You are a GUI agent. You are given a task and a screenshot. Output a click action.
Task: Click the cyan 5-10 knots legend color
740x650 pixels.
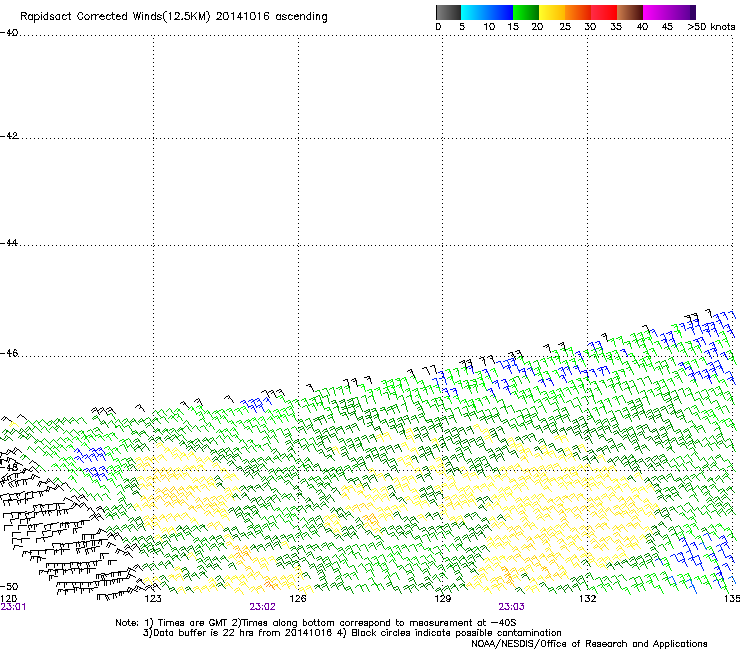click(x=473, y=12)
